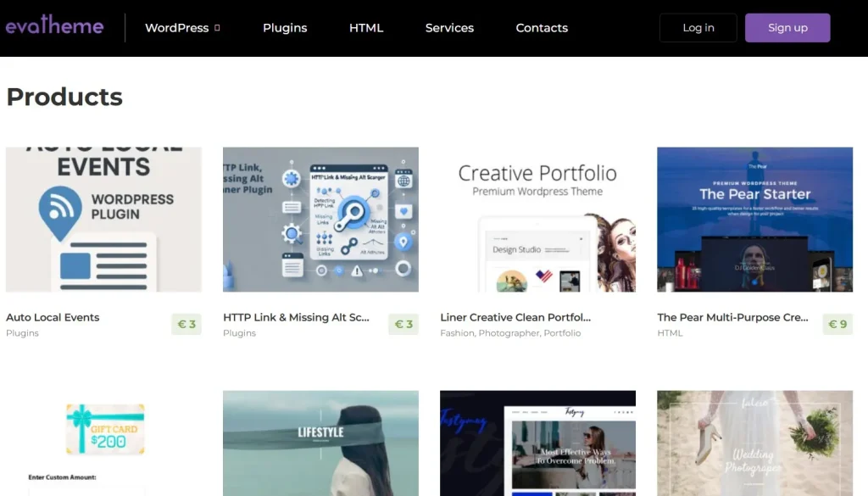Click the Auto Local Events title link
The width and height of the screenshot is (868, 496).
click(53, 317)
